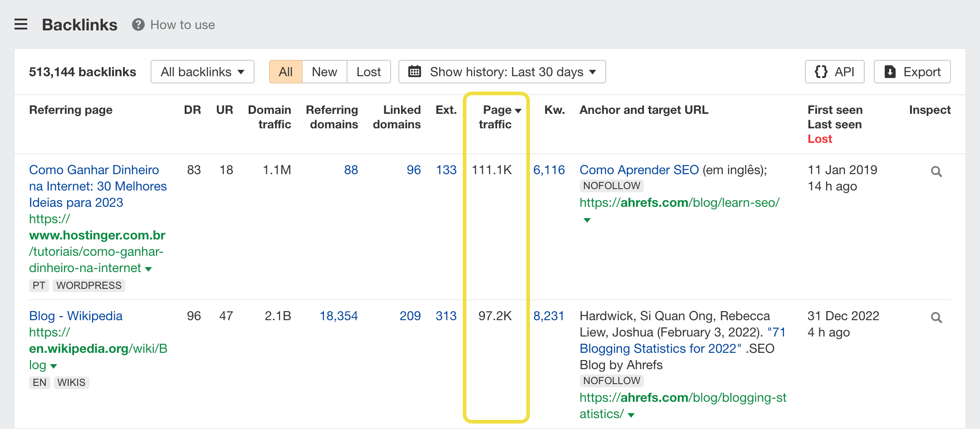Viewport: 980px width, 429px height.
Task: Open external links value 313
Action: click(446, 316)
